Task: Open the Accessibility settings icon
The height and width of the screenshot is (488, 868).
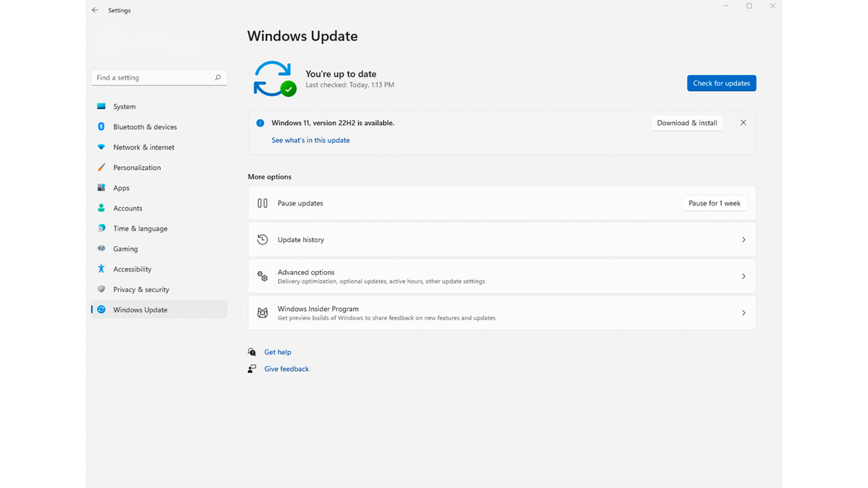Action: tap(101, 268)
